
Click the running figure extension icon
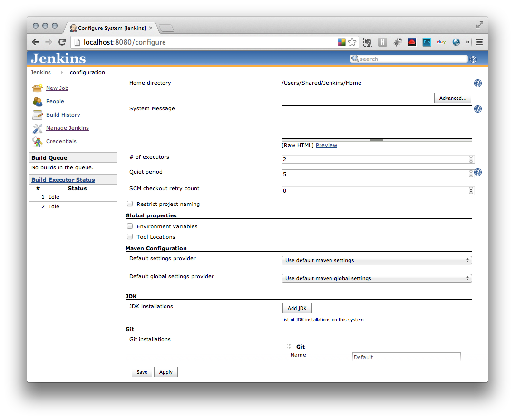pyautogui.click(x=398, y=42)
